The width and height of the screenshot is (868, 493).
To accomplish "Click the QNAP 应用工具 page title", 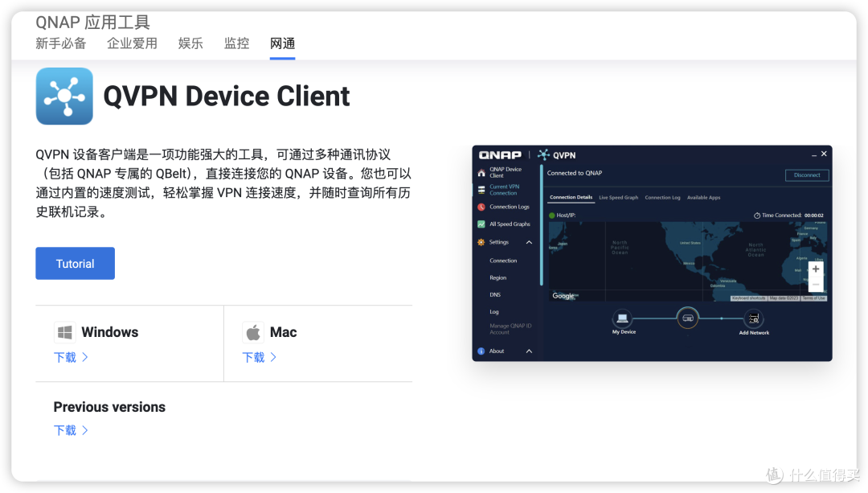I will 93,23.
